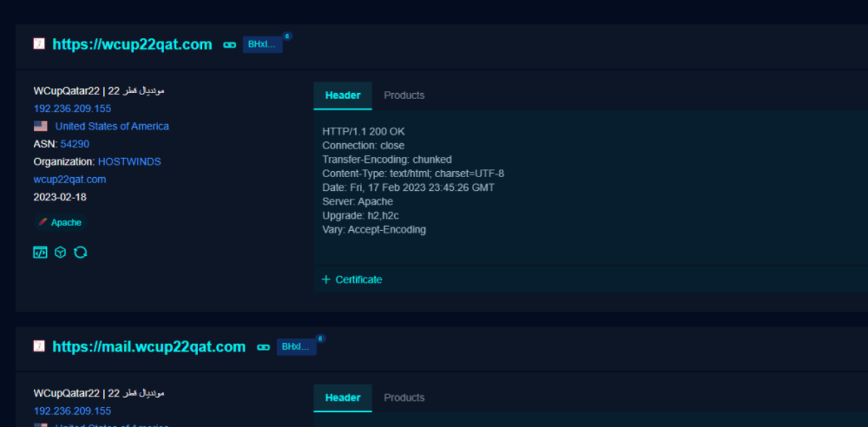Click IP 192.236.209.155 in the wcup22qat.com result
The width and height of the screenshot is (868, 427).
click(x=73, y=109)
